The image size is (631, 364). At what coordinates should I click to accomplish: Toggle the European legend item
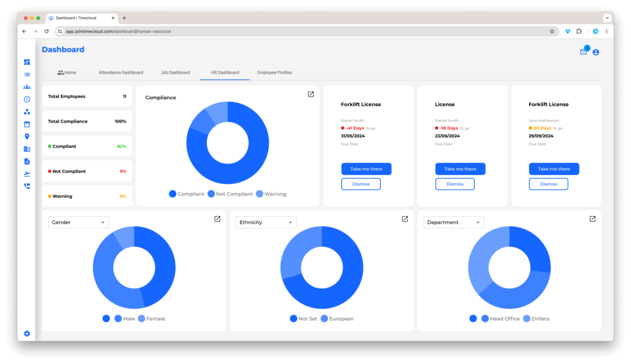[337, 318]
